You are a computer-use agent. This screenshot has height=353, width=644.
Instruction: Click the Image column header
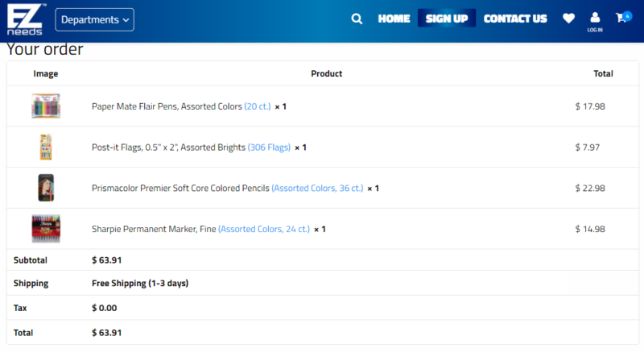pos(46,73)
